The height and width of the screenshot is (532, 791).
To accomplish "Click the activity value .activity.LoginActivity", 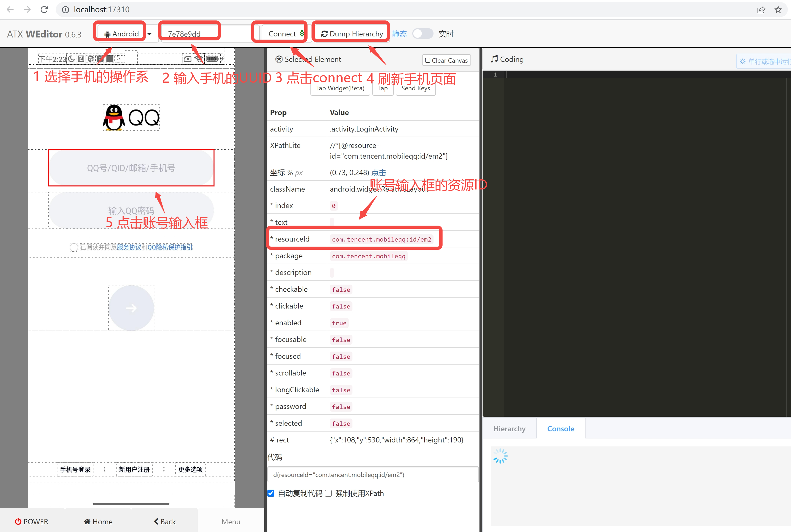I will coord(364,129).
